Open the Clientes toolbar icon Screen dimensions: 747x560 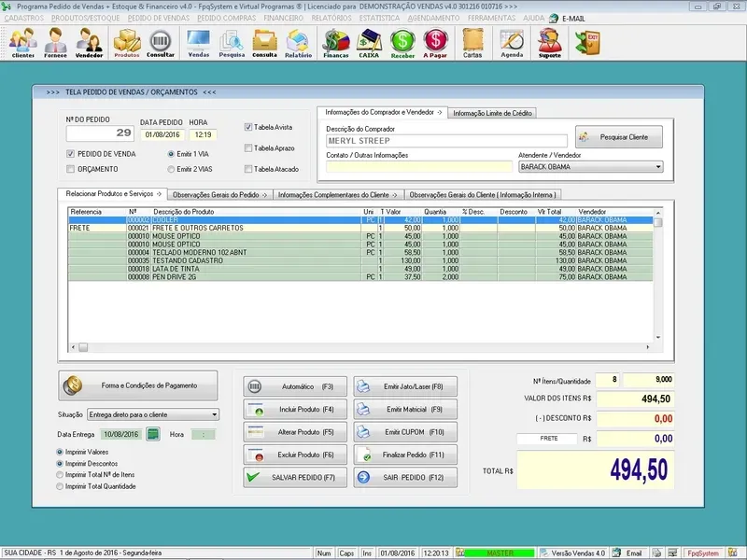[23, 42]
